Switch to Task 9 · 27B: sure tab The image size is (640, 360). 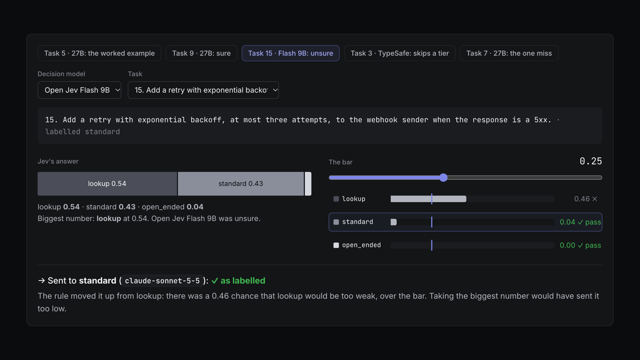[x=201, y=53]
